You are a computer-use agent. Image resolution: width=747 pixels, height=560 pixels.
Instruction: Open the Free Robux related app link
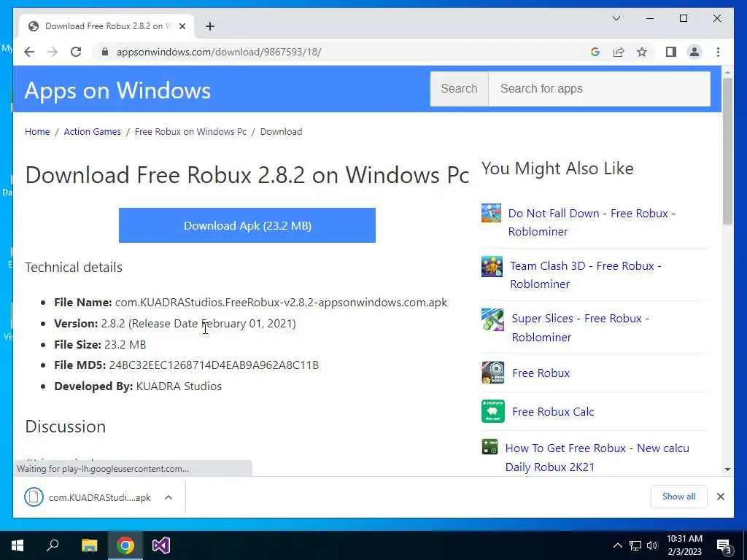(x=541, y=373)
